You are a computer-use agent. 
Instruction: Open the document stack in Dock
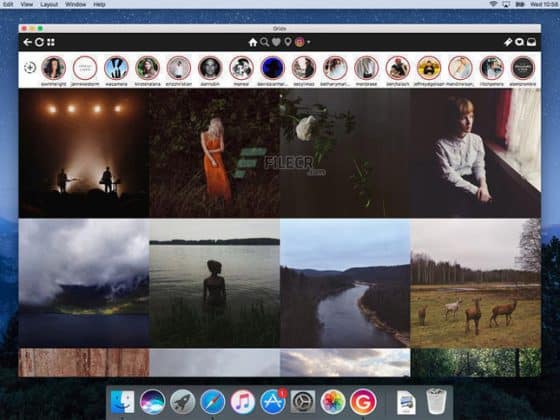click(406, 402)
